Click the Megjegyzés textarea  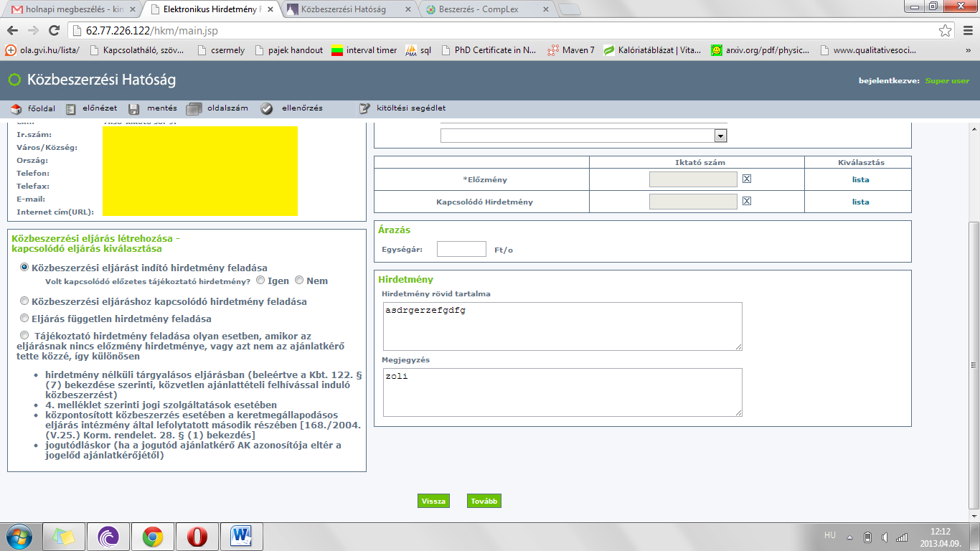pyautogui.click(x=562, y=392)
